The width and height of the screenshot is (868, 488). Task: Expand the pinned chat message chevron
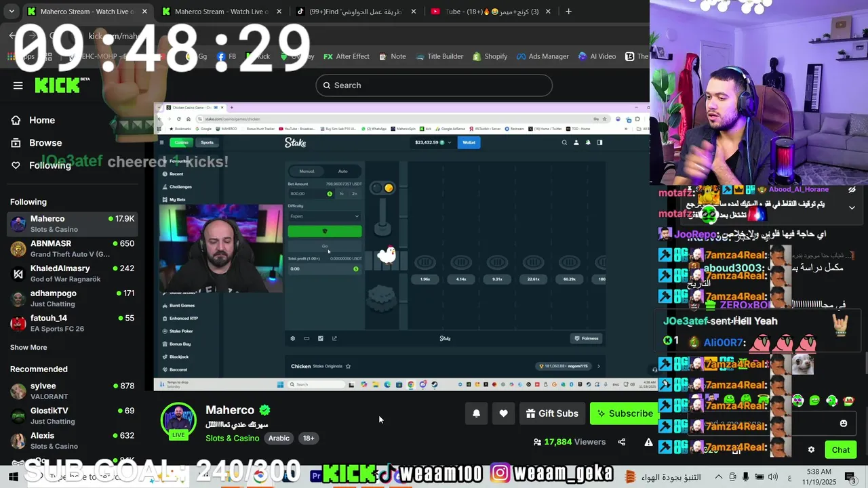852,207
